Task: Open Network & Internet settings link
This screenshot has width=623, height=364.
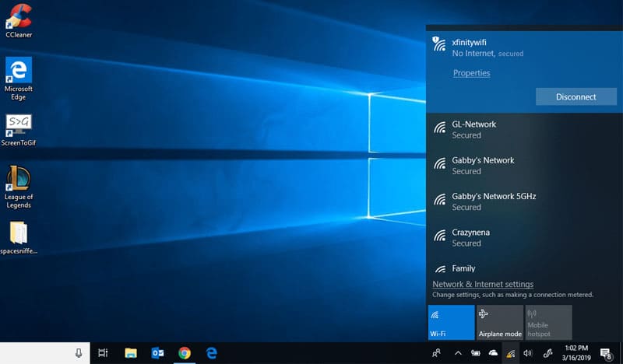Action: click(483, 285)
